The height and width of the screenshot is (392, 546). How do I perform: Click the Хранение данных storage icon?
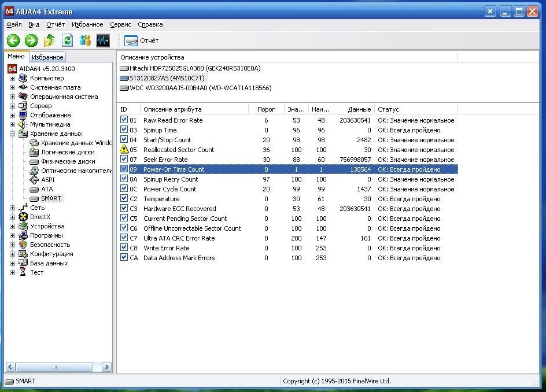click(23, 134)
